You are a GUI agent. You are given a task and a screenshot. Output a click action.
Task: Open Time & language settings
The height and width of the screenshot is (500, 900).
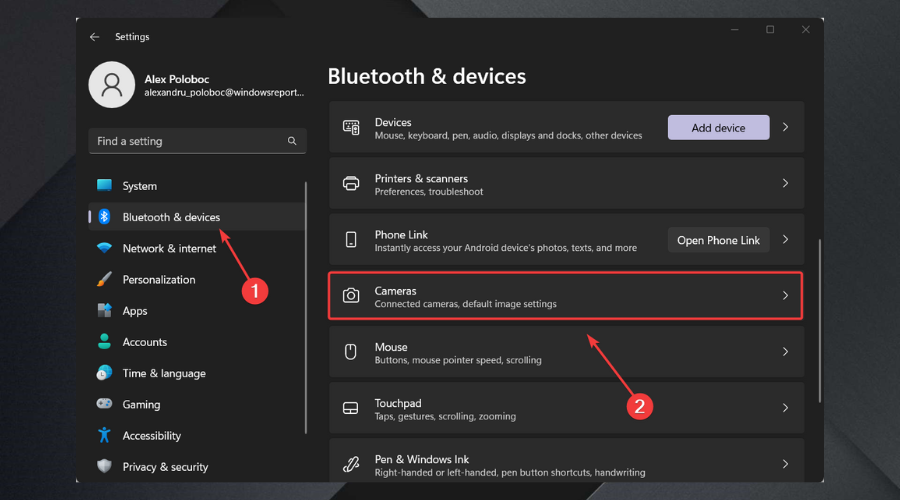[197, 373]
